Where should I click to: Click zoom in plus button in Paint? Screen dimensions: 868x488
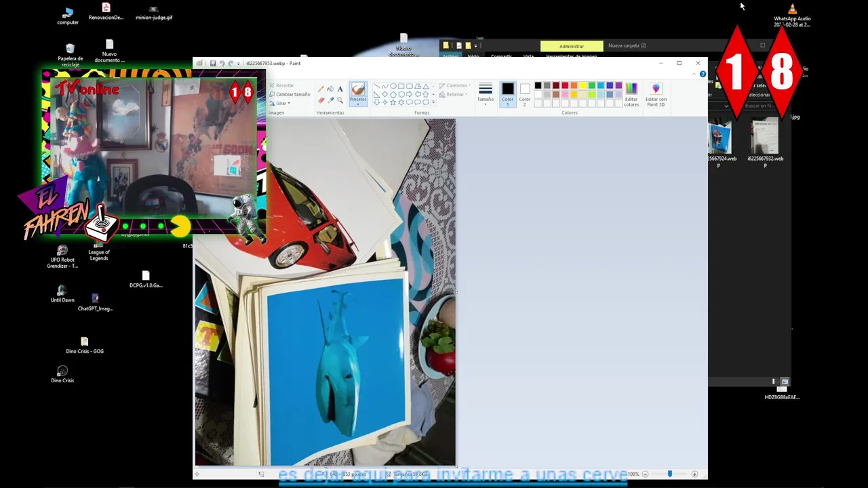[x=694, y=474]
